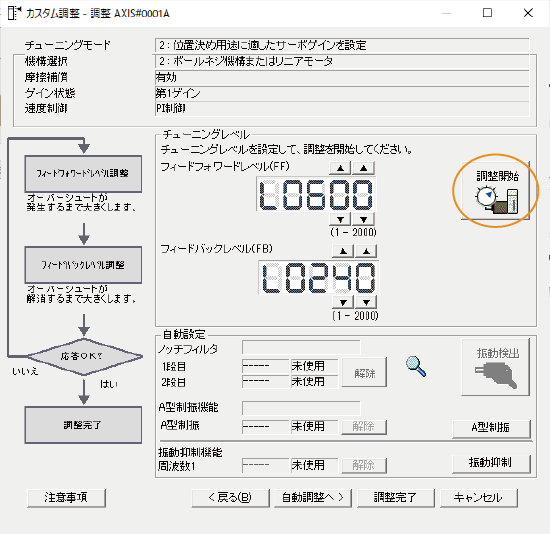
Task: Open A型制振 settings button
Action: pos(491,428)
